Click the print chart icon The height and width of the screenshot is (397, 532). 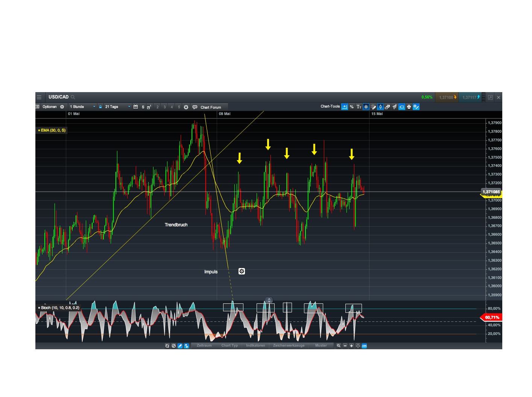[x=409, y=107]
